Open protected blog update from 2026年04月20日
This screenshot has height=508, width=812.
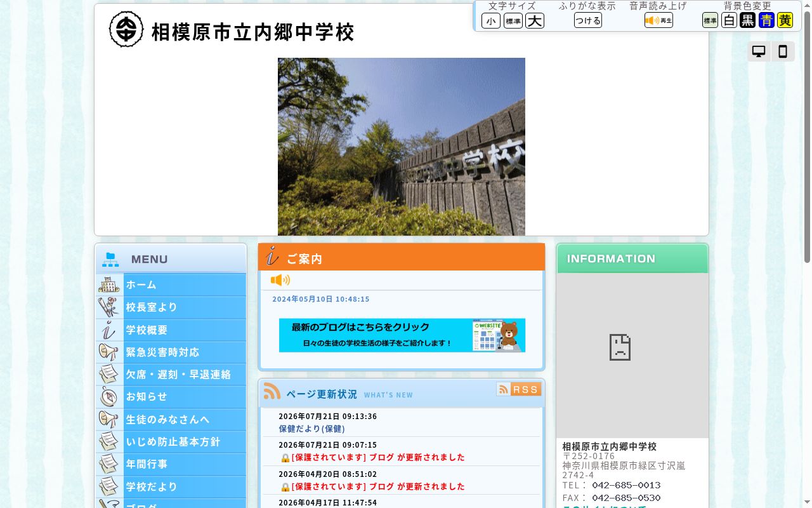[x=378, y=486]
